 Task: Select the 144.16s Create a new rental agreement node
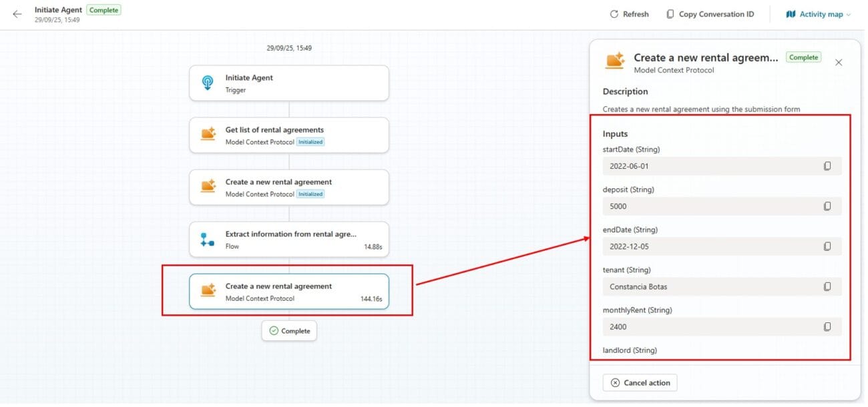pos(288,292)
